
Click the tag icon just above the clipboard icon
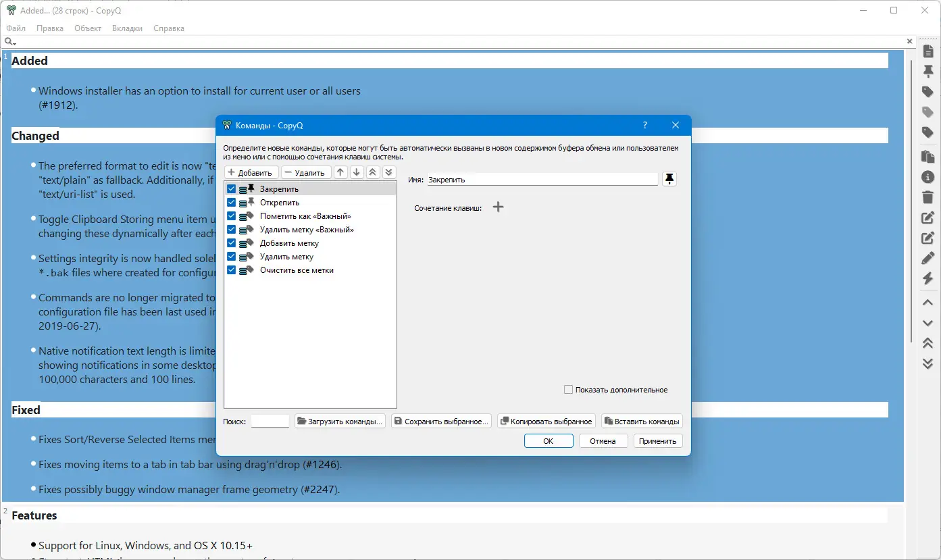(927, 132)
